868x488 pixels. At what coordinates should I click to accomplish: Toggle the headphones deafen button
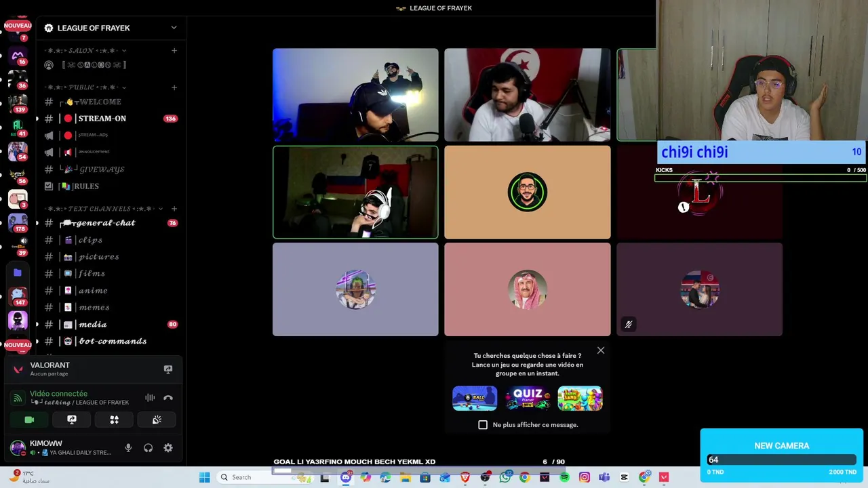148,448
